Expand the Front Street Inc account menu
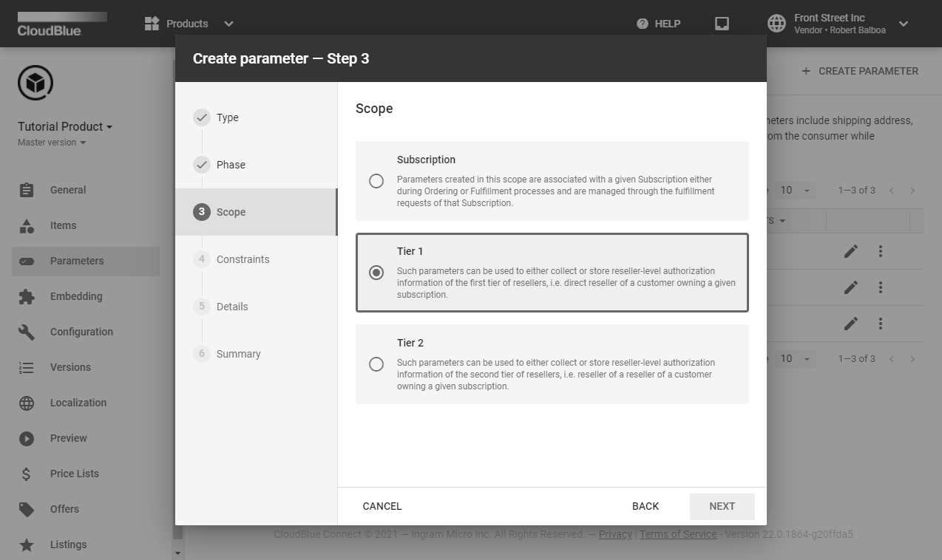The image size is (942, 560). tap(903, 24)
